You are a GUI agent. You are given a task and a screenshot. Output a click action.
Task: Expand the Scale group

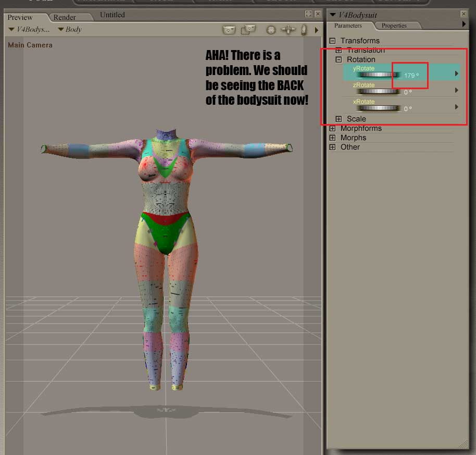click(x=339, y=119)
